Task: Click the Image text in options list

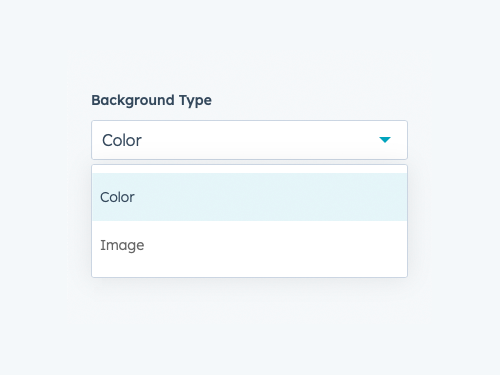Action: pyautogui.click(x=122, y=246)
